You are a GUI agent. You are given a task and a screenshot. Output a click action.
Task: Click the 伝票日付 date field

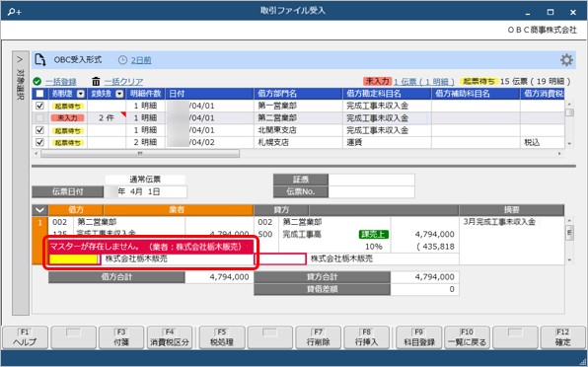[x=145, y=191]
